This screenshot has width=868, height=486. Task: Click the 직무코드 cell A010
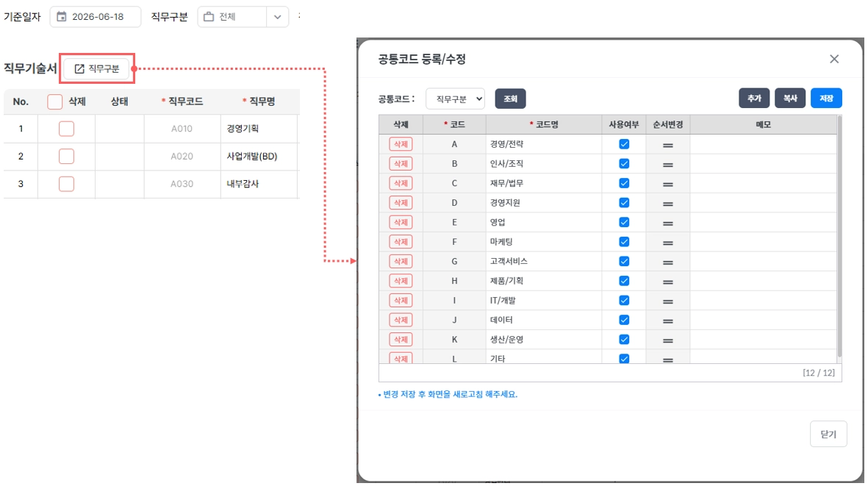click(x=182, y=129)
